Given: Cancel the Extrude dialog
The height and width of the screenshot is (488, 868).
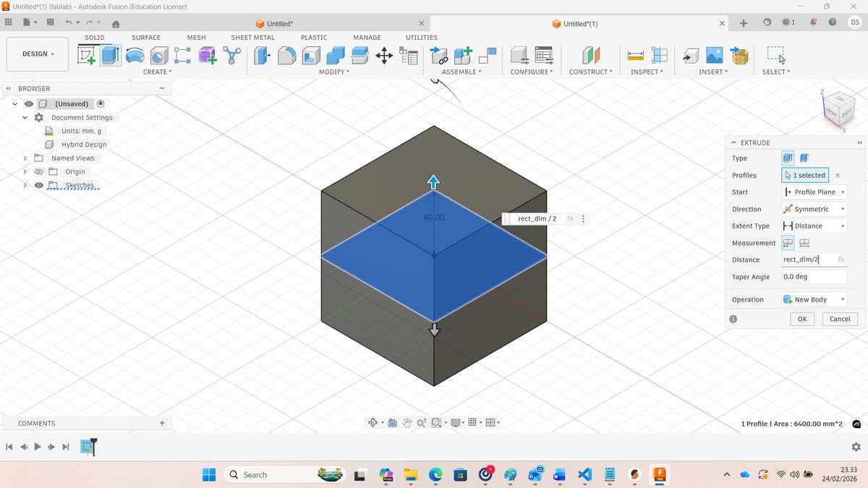Looking at the screenshot, I should pos(840,319).
